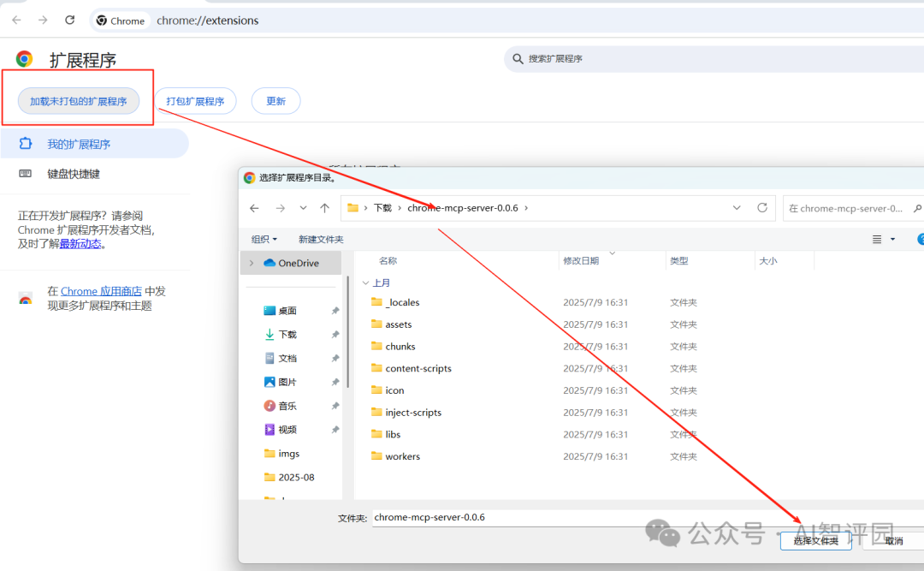
Task: Open the 组织 dropdown menu
Action: coord(264,239)
